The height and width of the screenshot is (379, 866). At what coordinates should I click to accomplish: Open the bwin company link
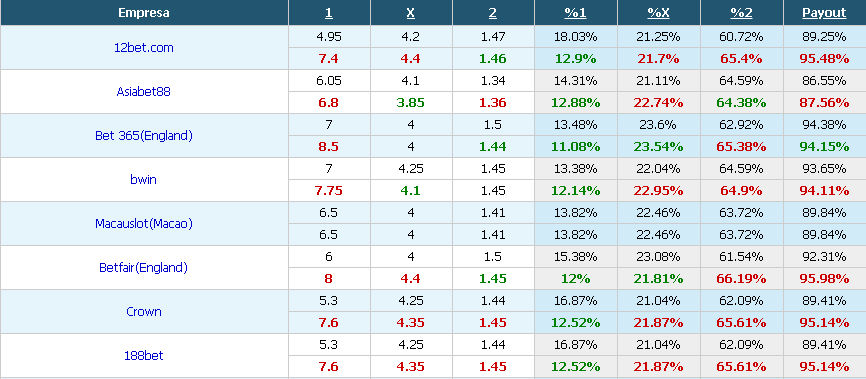coord(144,180)
